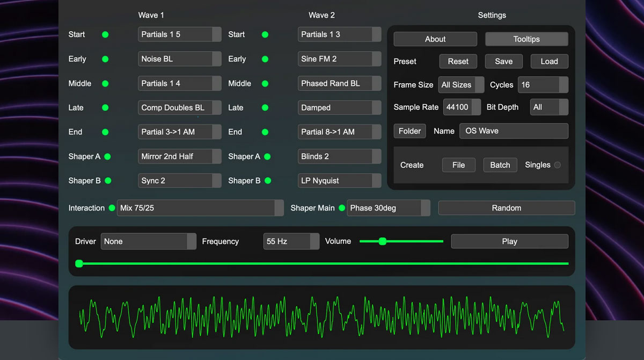
Task: Open Wave 2 Early "Sine FM 2" dropdown
Action: (339, 59)
